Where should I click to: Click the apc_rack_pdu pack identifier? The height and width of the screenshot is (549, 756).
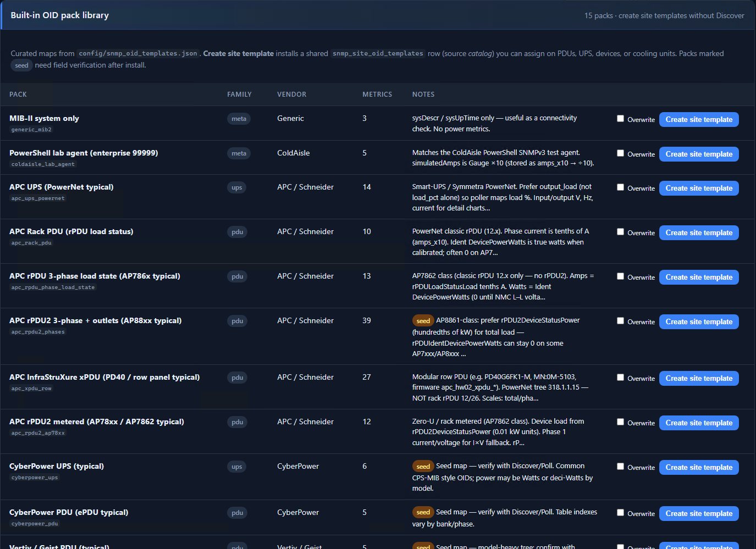pyautogui.click(x=31, y=243)
